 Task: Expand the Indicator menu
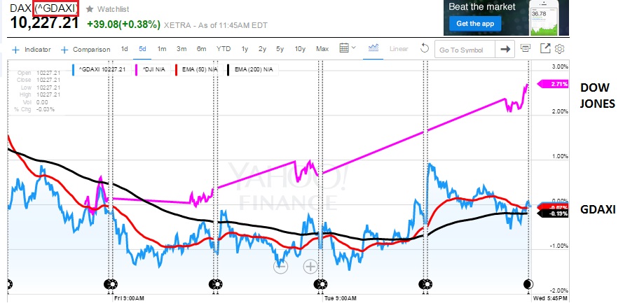tap(32, 49)
